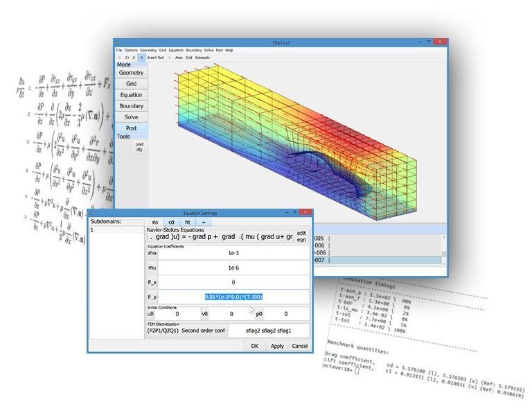Screen dimensions: 532x409
Task: Switch to the ht physics tab
Action: (187, 222)
